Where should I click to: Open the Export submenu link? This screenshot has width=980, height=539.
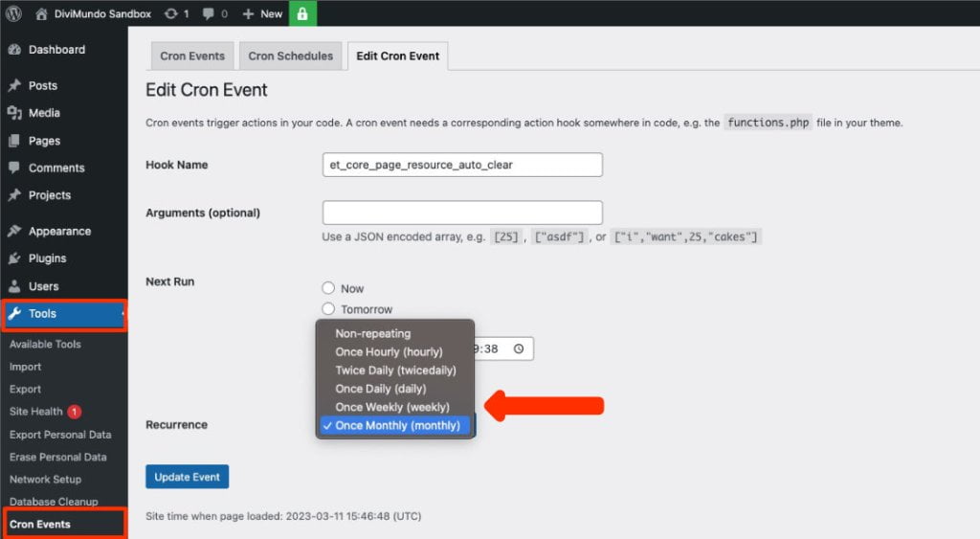[x=25, y=389]
